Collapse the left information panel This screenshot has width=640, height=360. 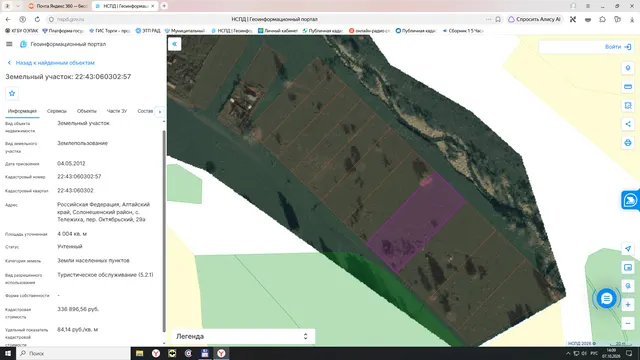(x=174, y=44)
